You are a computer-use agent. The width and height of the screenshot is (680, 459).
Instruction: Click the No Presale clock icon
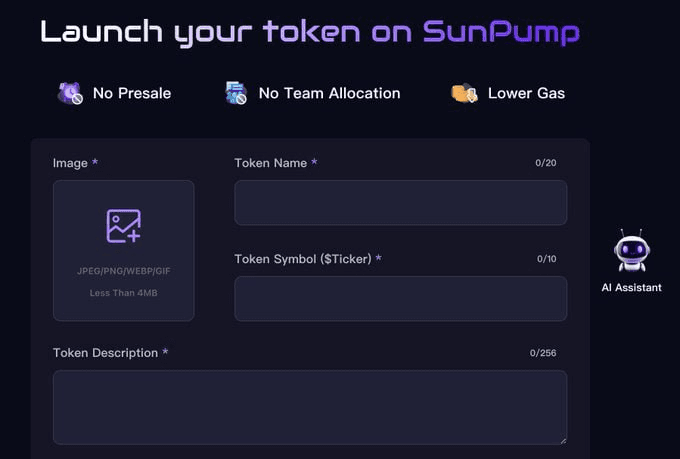point(70,93)
